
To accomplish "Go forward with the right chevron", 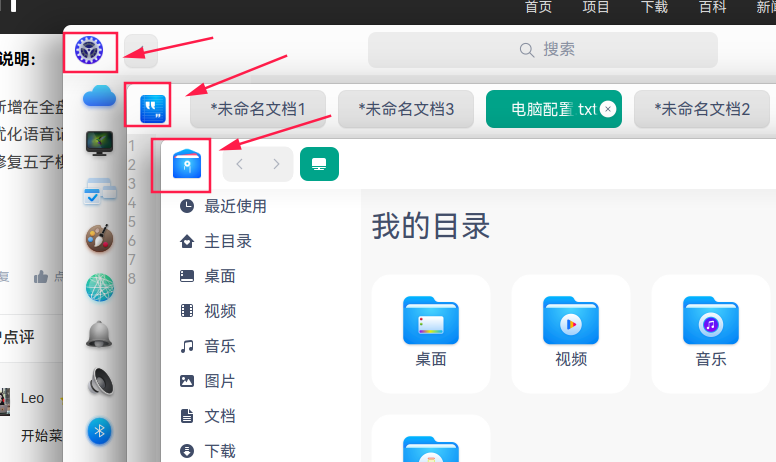I will click(276, 164).
